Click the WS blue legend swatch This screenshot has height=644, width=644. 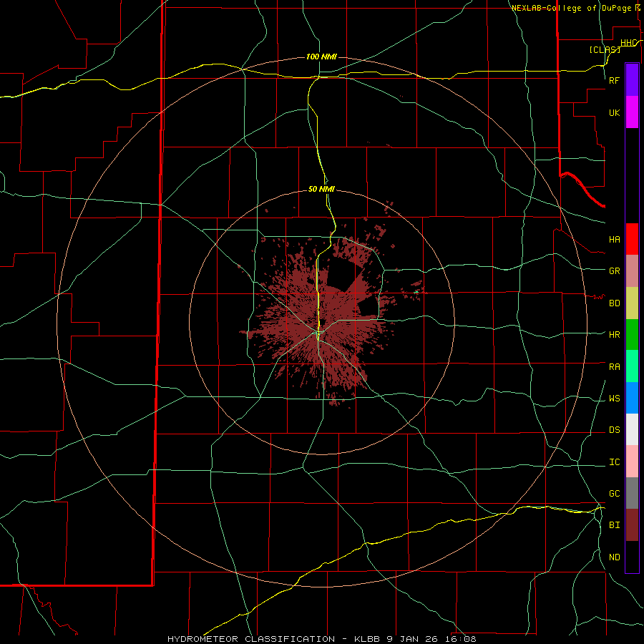[632, 398]
